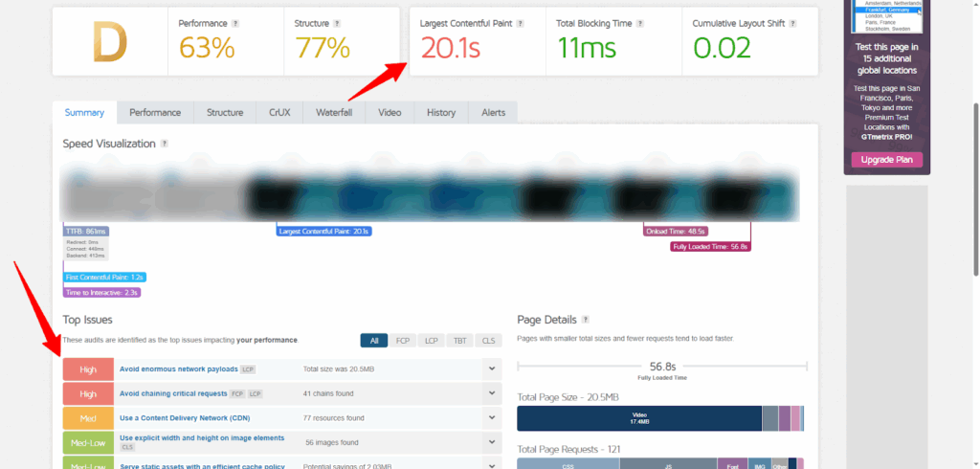The width and height of the screenshot is (980, 469).
Task: Open the Performance tab
Action: pos(155,113)
